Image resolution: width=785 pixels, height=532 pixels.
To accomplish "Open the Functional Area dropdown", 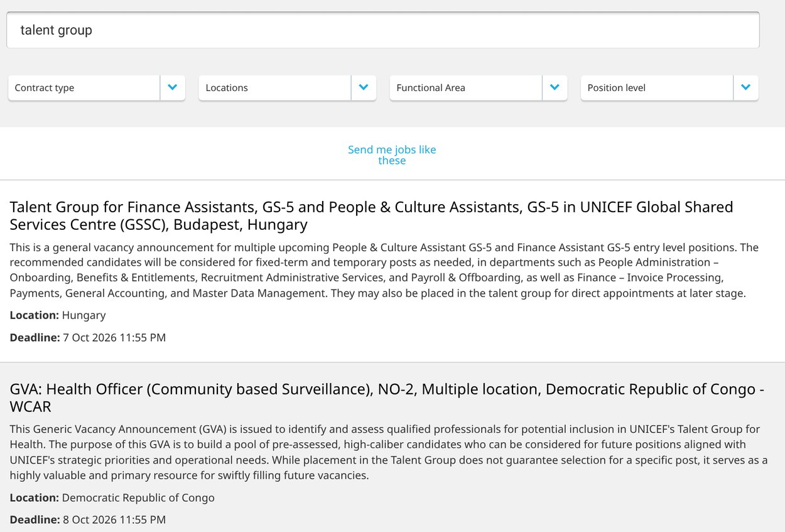I will (479, 88).
